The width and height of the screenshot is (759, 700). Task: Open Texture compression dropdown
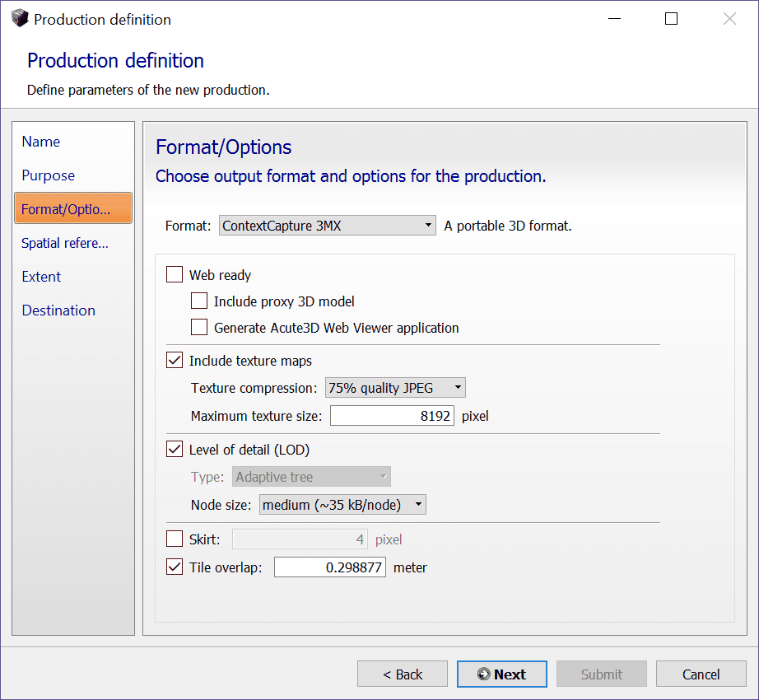(395, 388)
